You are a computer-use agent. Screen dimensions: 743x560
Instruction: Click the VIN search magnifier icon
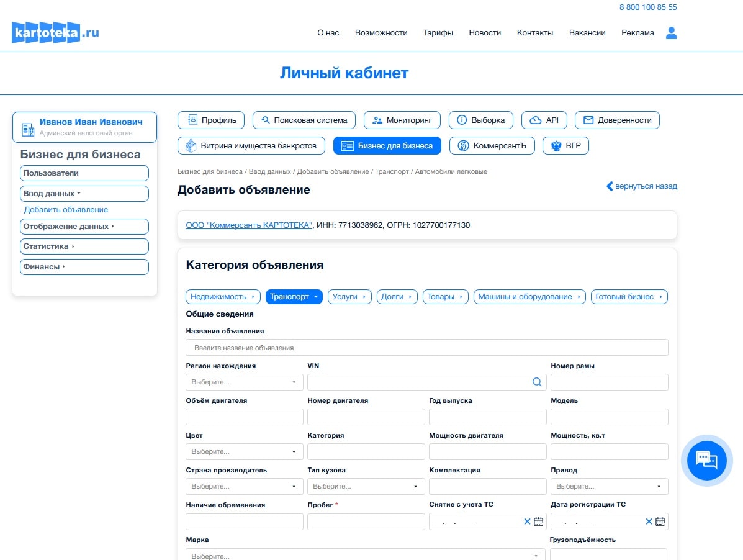coord(537,382)
